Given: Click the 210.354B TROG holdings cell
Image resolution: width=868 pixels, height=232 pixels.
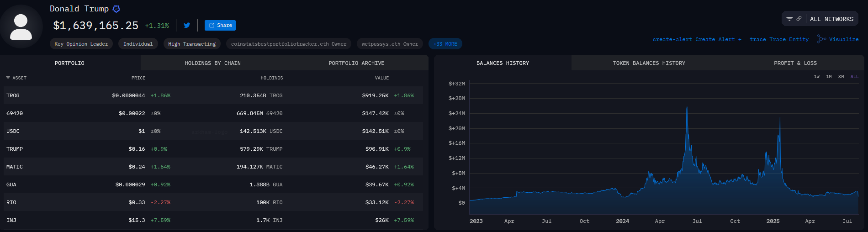Looking at the screenshot, I should 261,95.
